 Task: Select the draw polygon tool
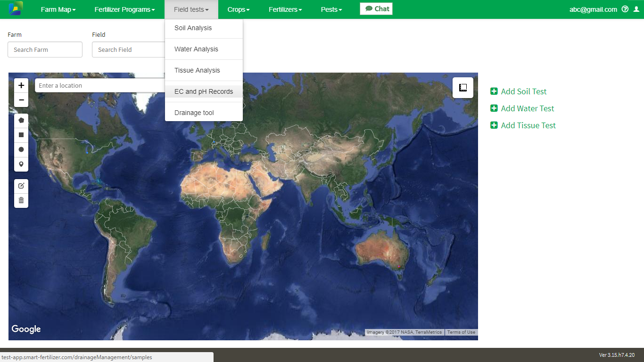click(x=21, y=121)
